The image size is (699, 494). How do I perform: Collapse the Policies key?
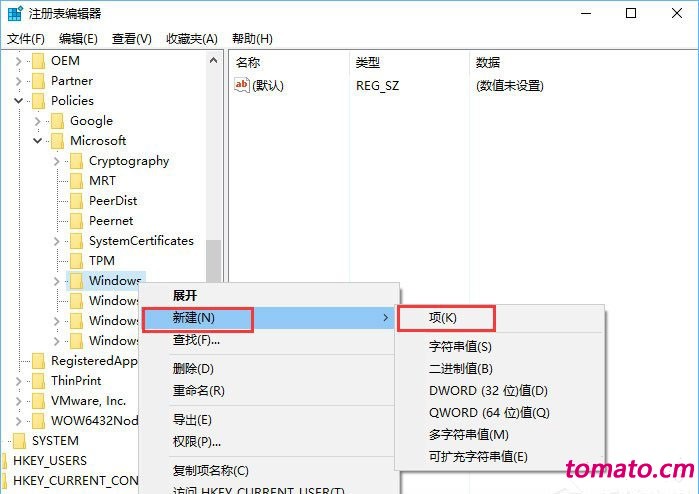tap(18, 101)
